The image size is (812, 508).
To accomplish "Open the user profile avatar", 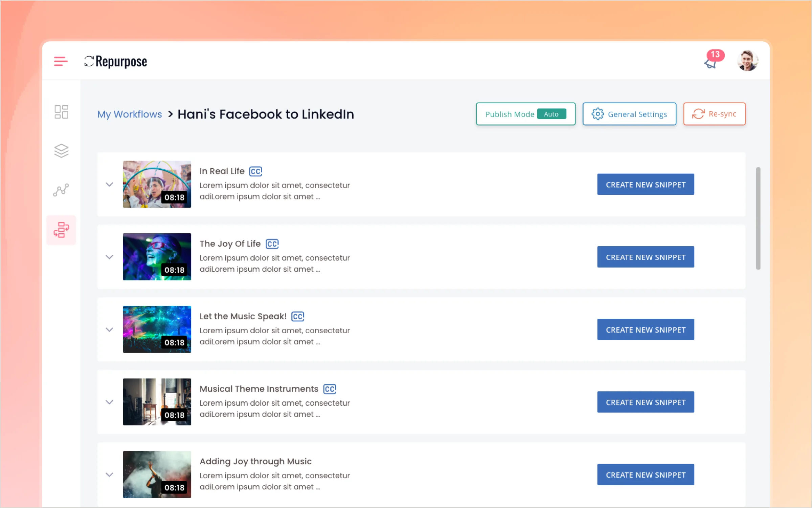I will coord(747,61).
